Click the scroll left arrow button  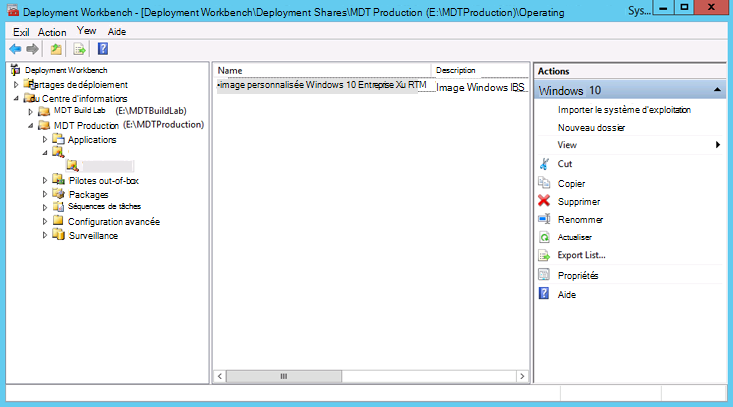(220, 376)
